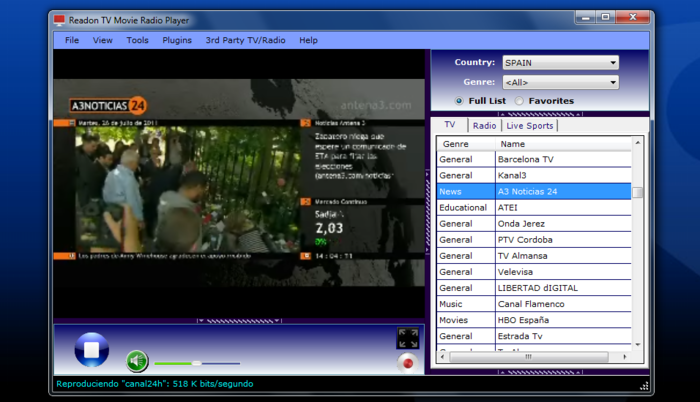Screen dimensions: 700x402
Task: Select the Favorites radio button
Action: (520, 101)
